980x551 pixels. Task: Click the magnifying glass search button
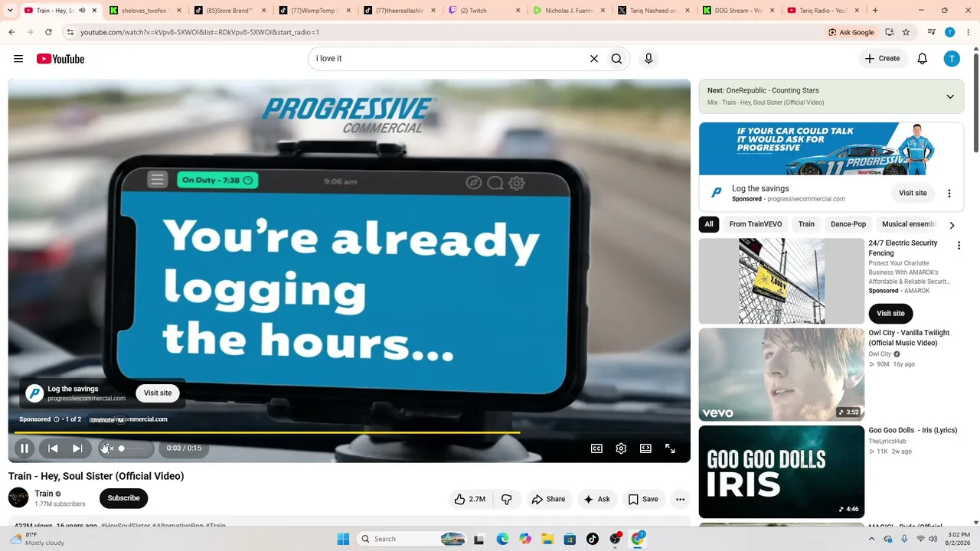(616, 59)
